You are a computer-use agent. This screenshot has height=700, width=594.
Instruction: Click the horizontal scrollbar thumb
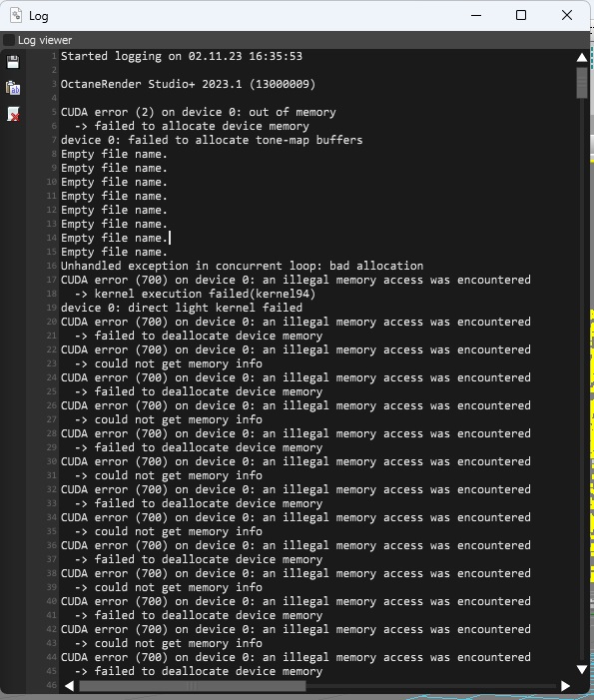tap(193, 686)
